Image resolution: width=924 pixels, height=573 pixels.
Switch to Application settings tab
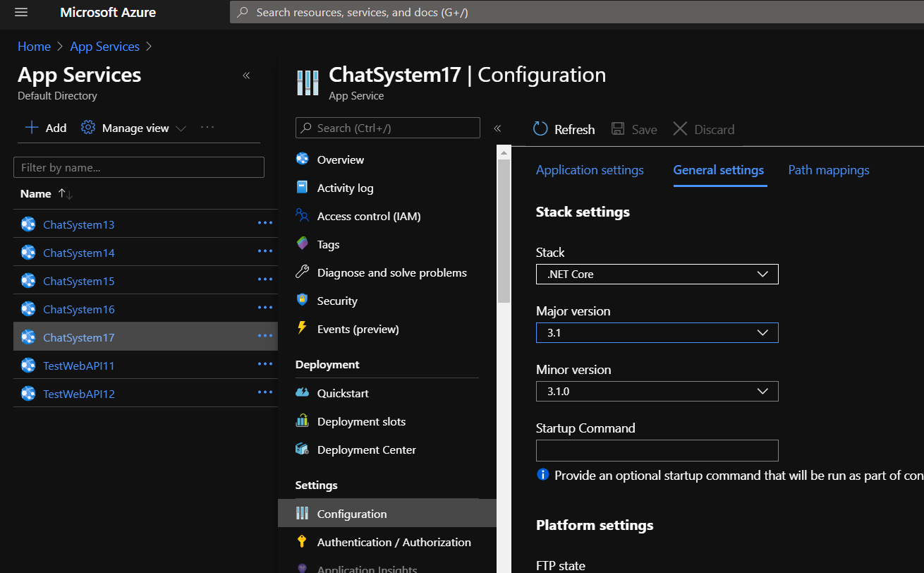pyautogui.click(x=590, y=170)
